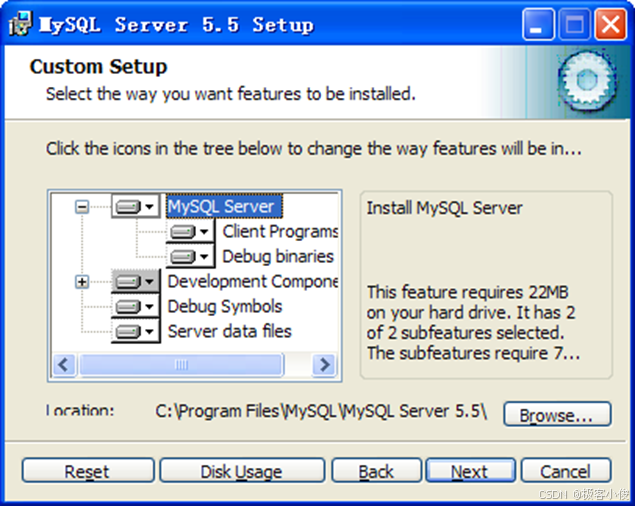635x506 pixels.
Task: Click the feature tree scroll left arrow
Action: 64,365
